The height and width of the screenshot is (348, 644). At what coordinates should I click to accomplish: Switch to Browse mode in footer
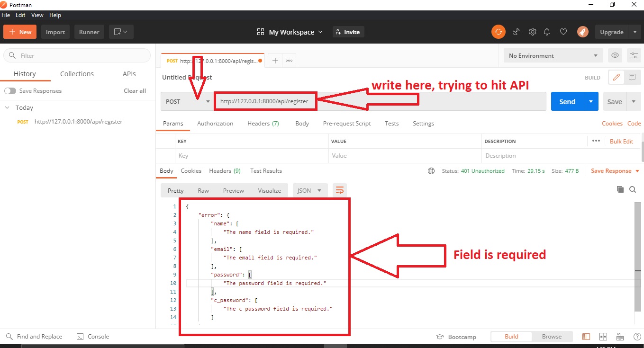552,337
